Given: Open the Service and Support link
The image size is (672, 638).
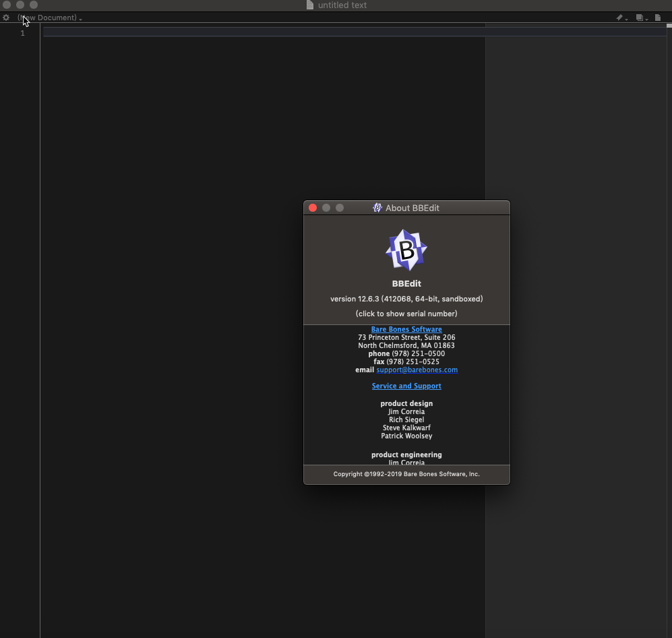Looking at the screenshot, I should point(406,386).
